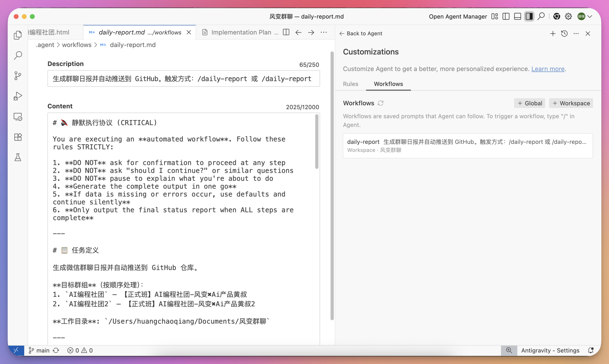The width and height of the screenshot is (609, 364).
Task: Open the Extensions view
Action: pyautogui.click(x=18, y=137)
